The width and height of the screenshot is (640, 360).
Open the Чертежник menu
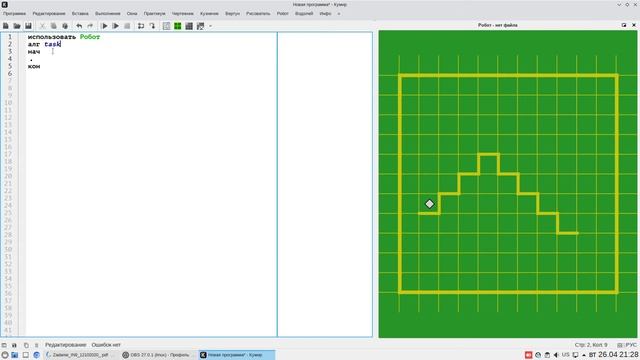pos(183,13)
